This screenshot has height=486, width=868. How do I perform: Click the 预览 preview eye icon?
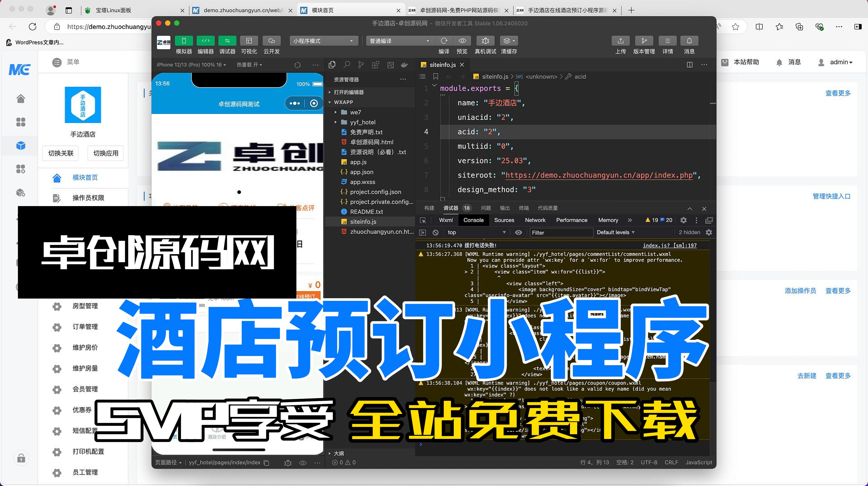coord(462,41)
